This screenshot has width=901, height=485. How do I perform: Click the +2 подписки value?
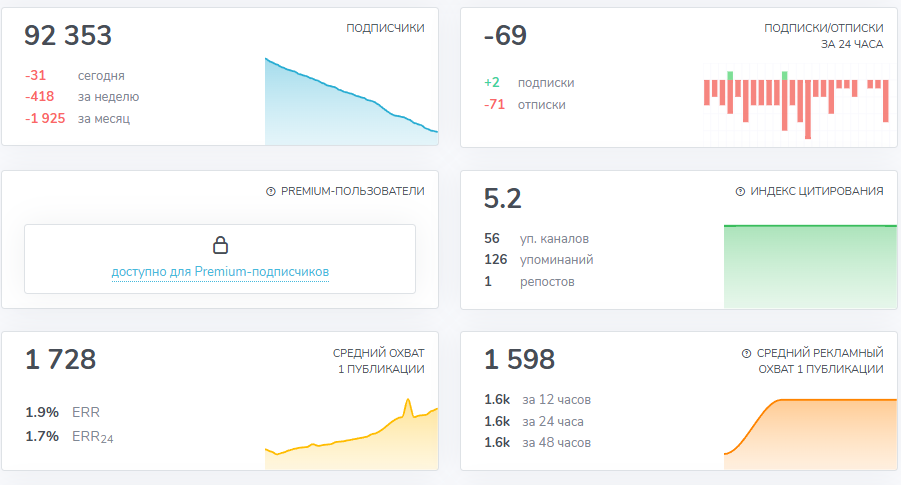529,83
